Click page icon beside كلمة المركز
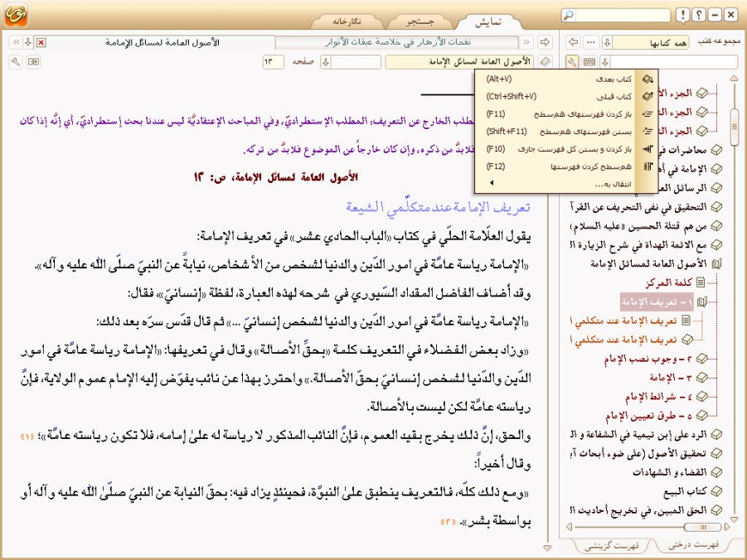 click(701, 282)
